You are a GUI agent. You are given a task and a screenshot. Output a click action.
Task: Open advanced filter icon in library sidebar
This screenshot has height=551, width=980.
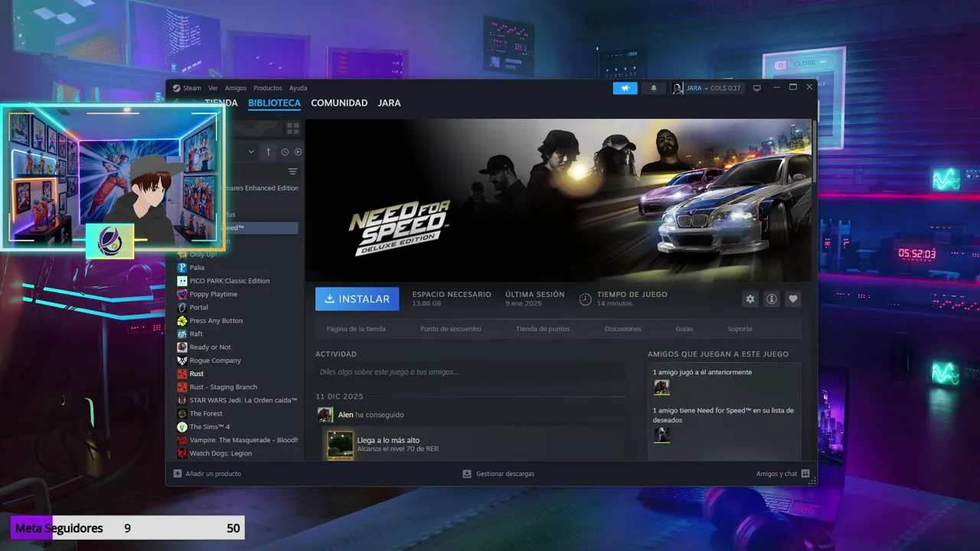(x=292, y=171)
